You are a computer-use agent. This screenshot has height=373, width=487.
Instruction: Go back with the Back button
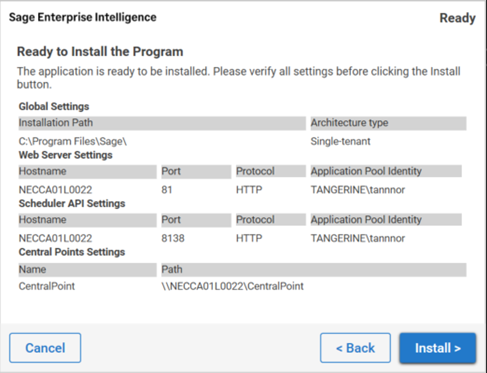click(355, 348)
